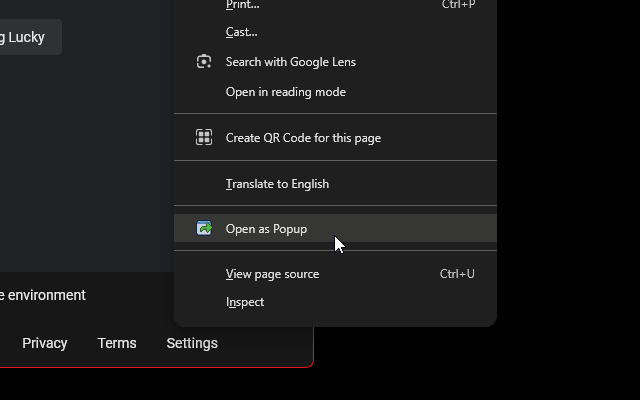Screen dimensions: 640x400
Task: Click Inspect in the context menu
Action: [x=245, y=302]
